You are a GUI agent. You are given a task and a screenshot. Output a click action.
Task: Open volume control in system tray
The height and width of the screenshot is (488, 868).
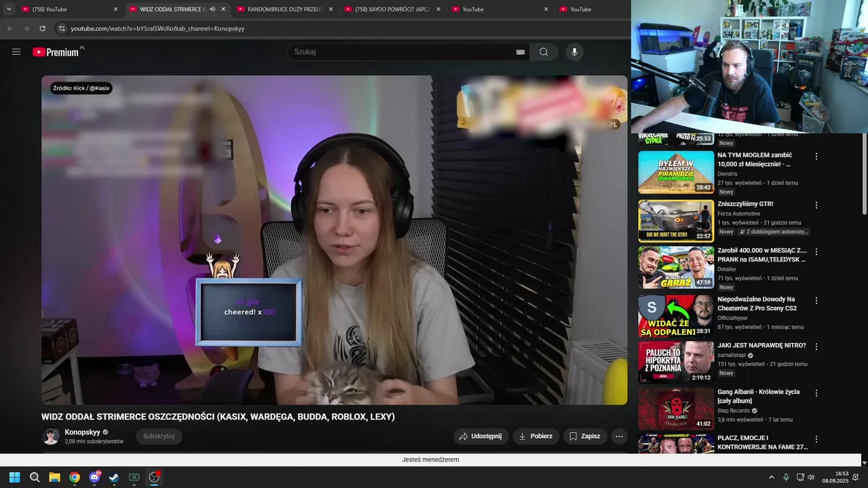(x=811, y=477)
